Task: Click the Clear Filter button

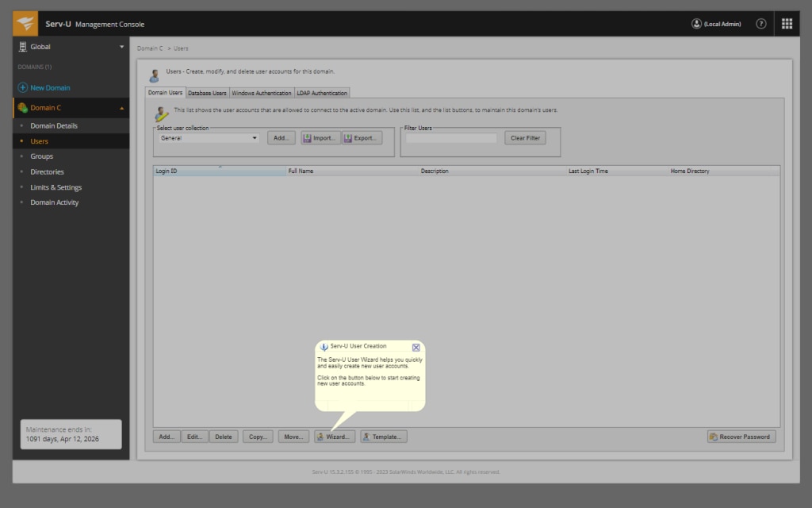Action: (524, 137)
